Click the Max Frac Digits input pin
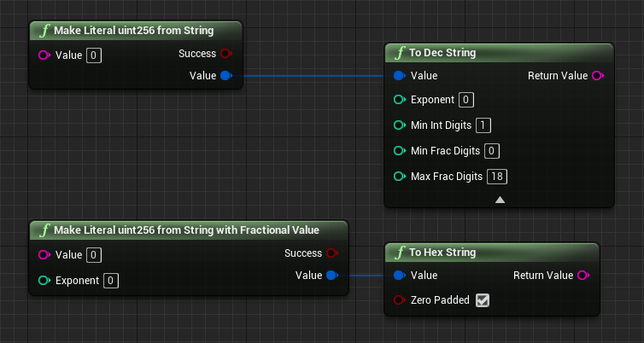This screenshot has height=343, width=644. tap(399, 177)
